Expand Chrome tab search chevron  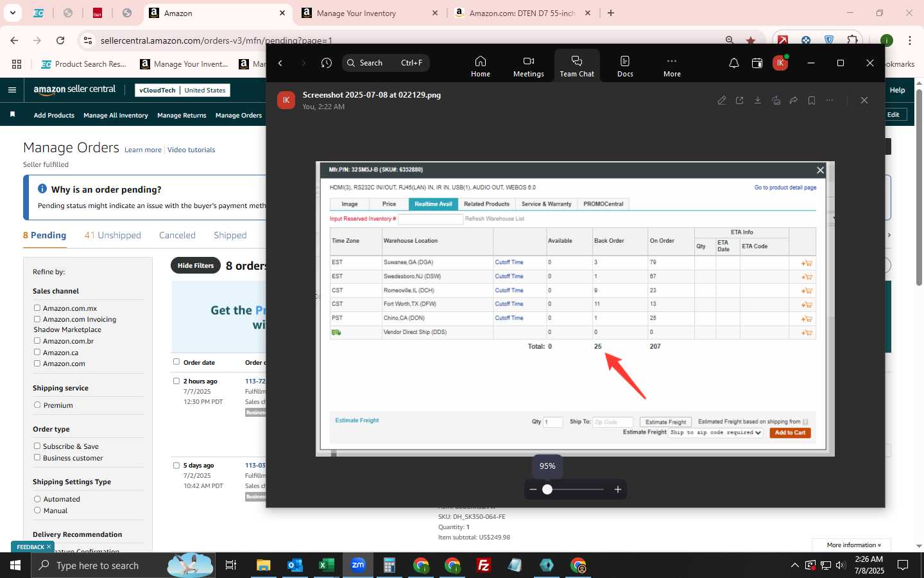pos(13,13)
